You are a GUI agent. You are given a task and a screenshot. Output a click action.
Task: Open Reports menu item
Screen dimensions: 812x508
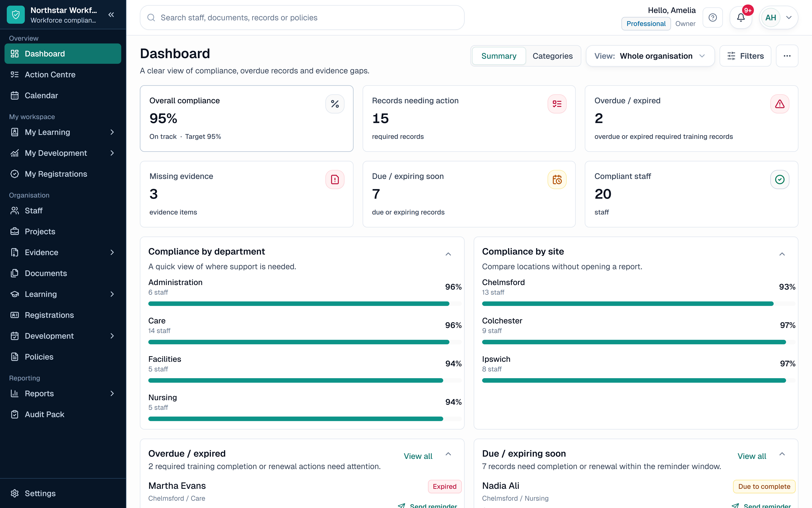click(63, 393)
